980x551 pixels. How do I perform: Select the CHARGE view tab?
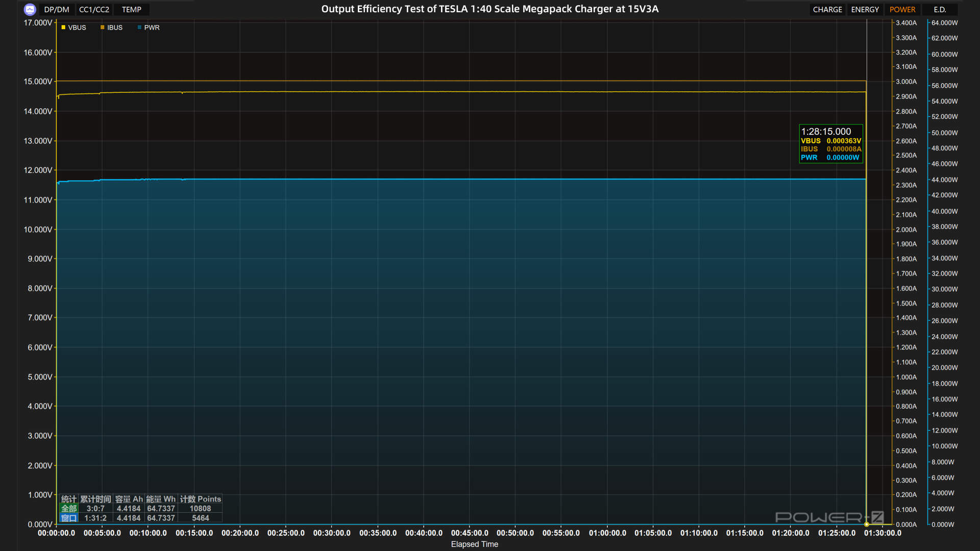tap(827, 9)
